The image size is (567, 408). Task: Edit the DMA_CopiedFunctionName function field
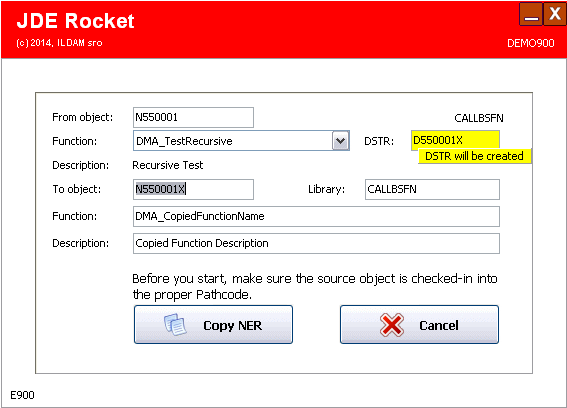pyautogui.click(x=316, y=216)
